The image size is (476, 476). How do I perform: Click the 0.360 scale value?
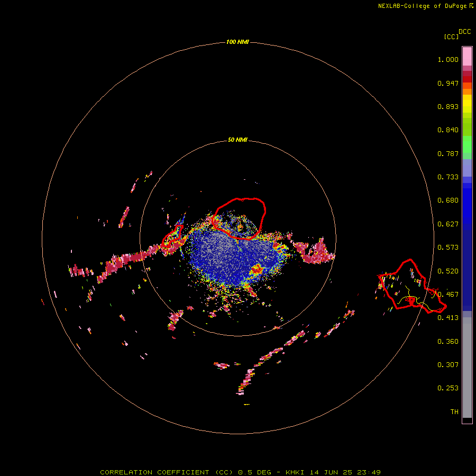[448, 342]
